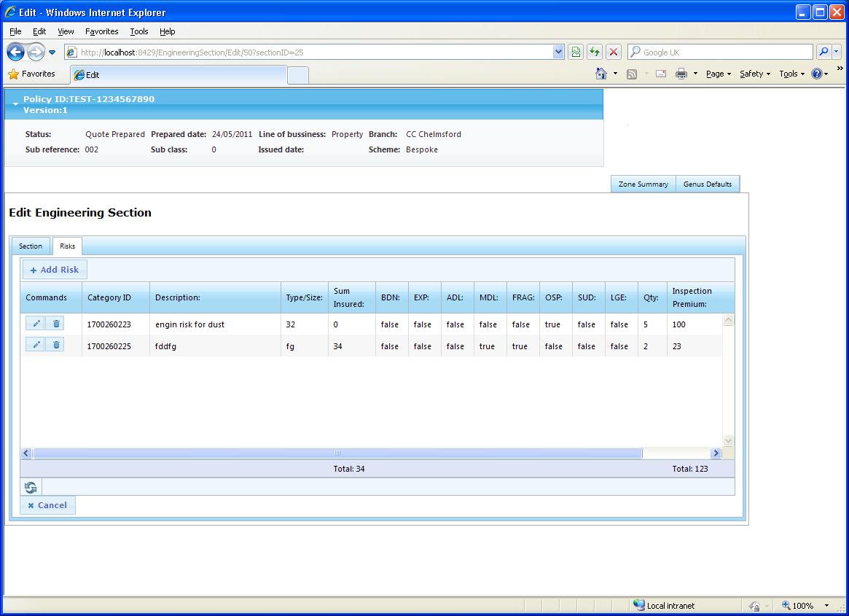
Task: Edit the fddfg risk row
Action: click(x=35, y=345)
